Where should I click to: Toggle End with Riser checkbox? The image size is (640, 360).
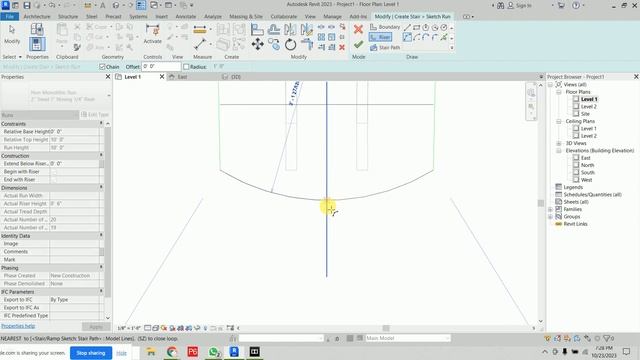[x=53, y=180]
